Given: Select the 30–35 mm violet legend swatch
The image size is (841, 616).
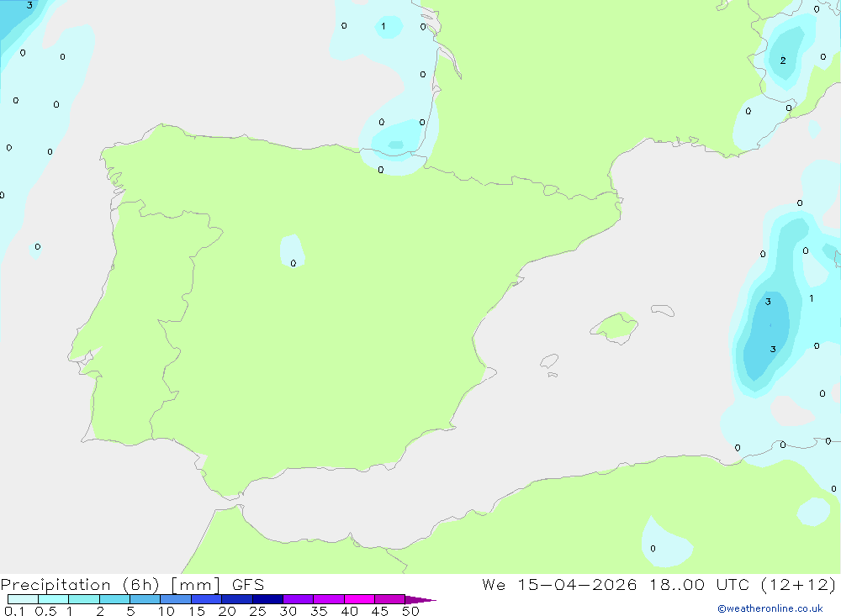Looking at the screenshot, I should 299,599.
